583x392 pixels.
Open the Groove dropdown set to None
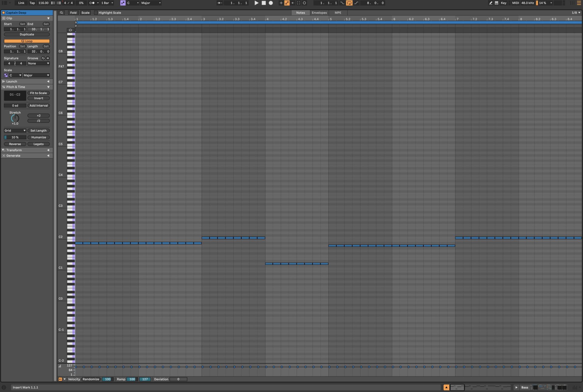[39, 63]
